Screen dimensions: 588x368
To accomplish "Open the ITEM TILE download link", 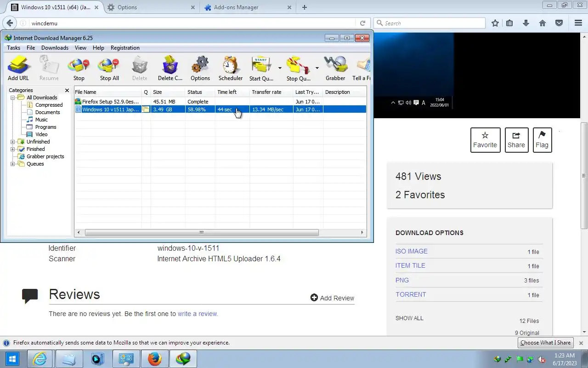I will pos(410,265).
